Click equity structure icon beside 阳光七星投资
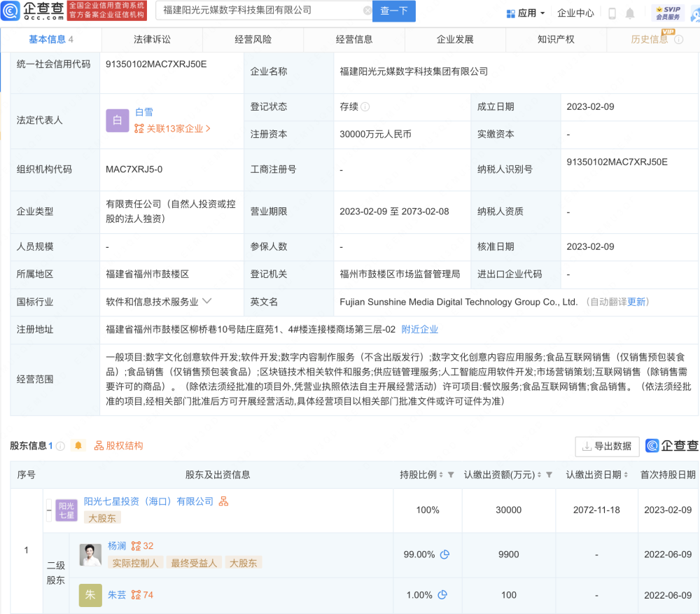The width and height of the screenshot is (700, 614). click(224, 501)
